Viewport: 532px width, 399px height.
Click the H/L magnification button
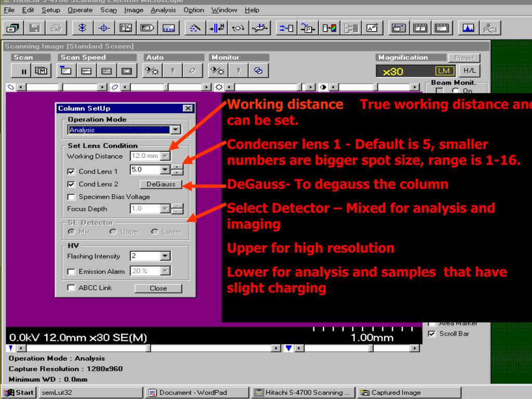click(x=470, y=71)
